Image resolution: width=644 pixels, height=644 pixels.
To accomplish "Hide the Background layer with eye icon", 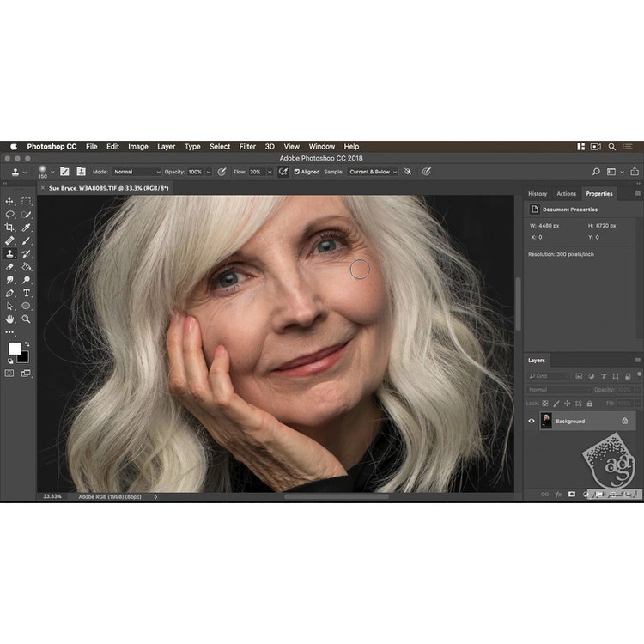I will (x=532, y=422).
